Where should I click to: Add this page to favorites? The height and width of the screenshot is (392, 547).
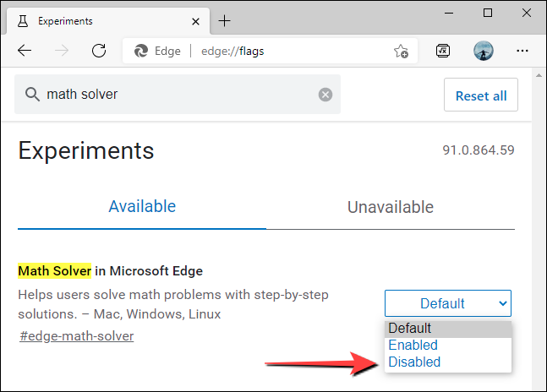[x=401, y=51]
